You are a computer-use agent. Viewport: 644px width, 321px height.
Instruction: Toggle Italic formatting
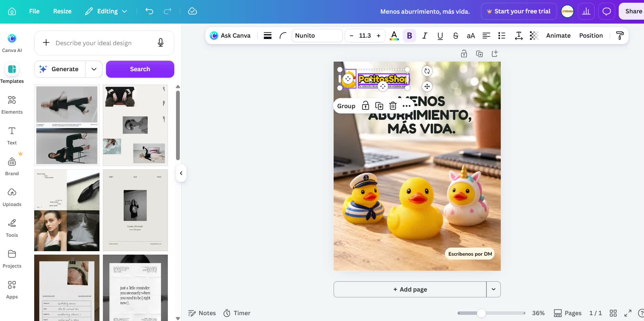[425, 36]
